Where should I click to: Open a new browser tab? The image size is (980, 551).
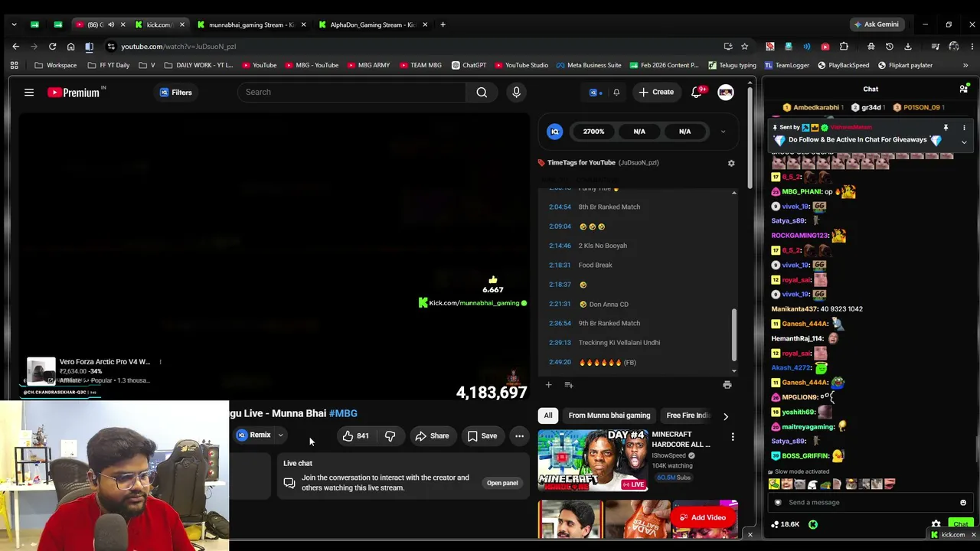click(x=443, y=24)
